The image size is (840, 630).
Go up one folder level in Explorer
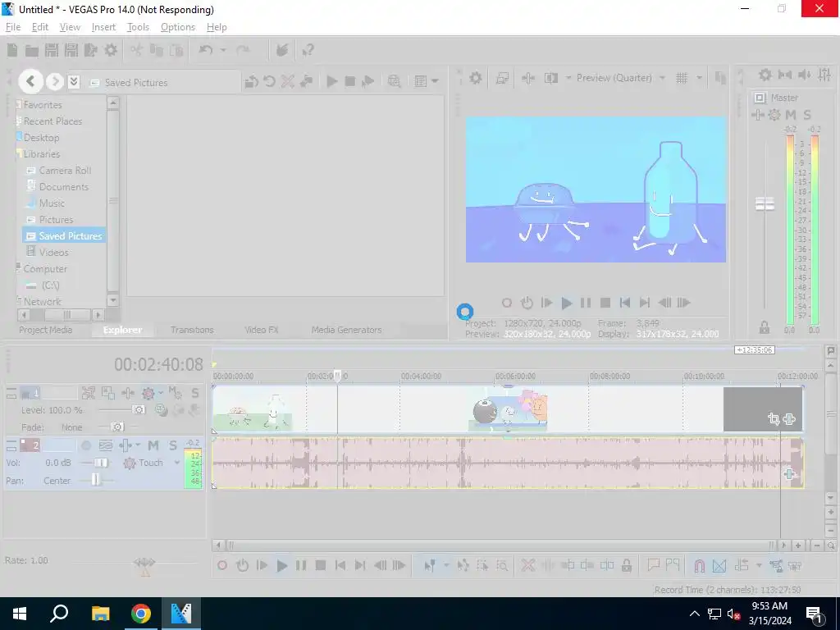[x=251, y=81]
